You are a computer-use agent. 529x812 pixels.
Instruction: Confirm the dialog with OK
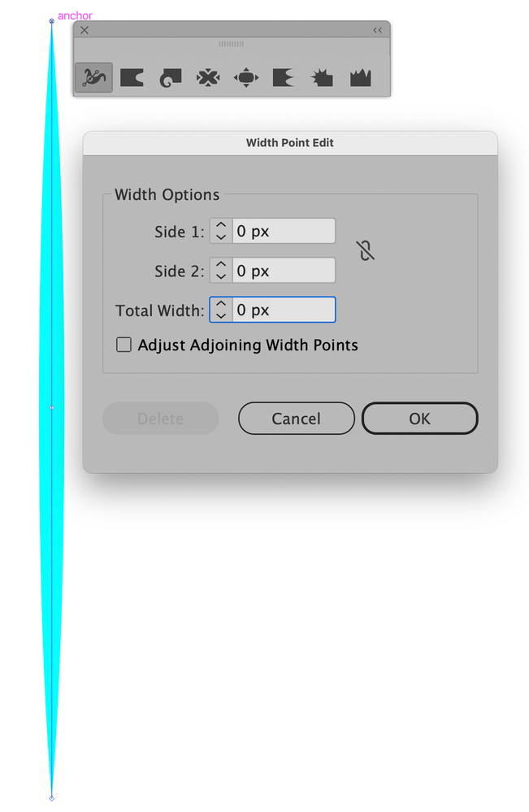(x=420, y=419)
